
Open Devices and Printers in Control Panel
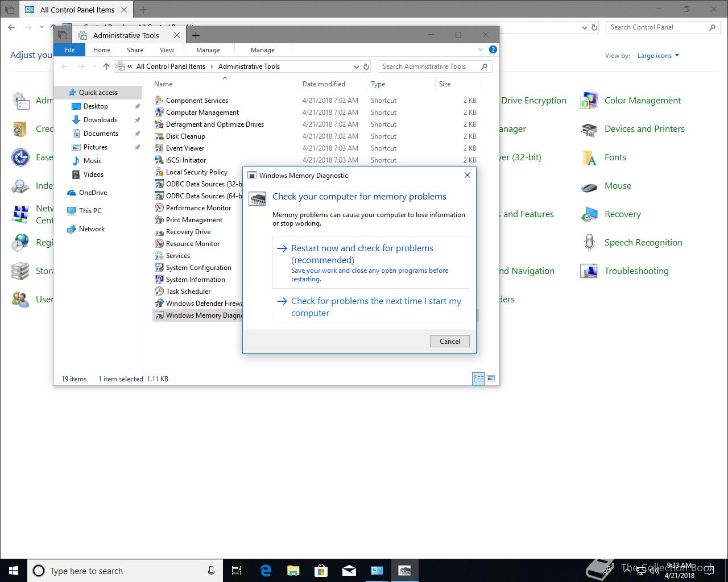pos(632,129)
